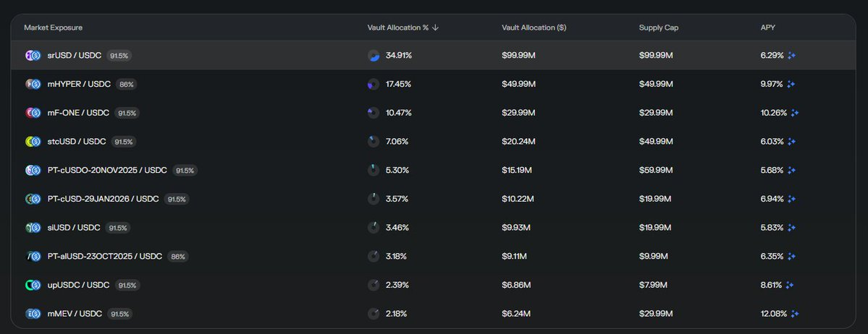This screenshot has width=868, height=334.
Task: Click the 86% badge next to mHYPER
Action: pos(126,85)
